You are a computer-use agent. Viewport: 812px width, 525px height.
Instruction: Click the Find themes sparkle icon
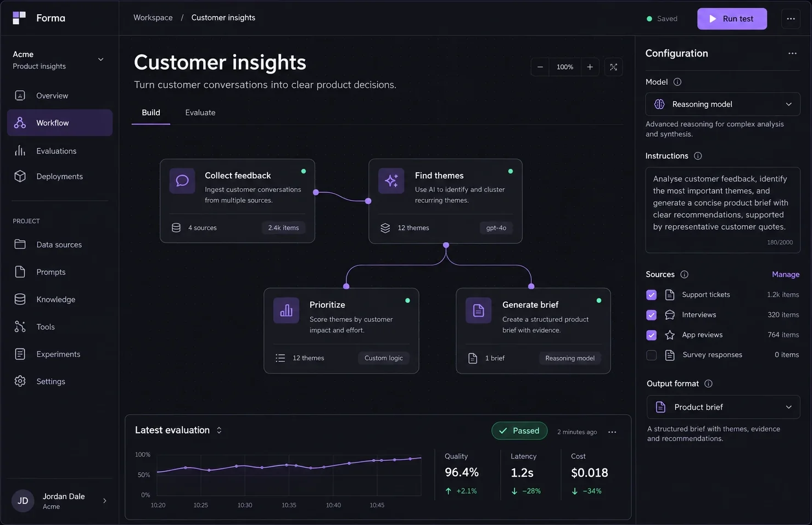click(391, 180)
